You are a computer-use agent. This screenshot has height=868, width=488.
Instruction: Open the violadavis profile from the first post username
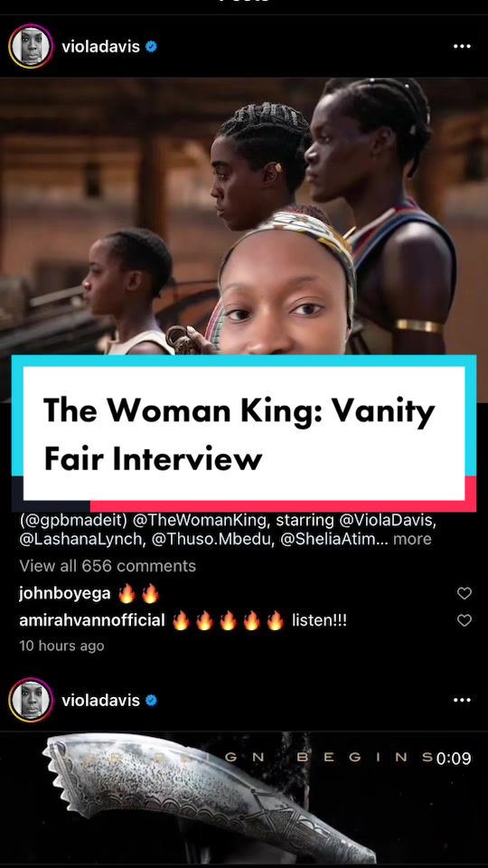(101, 47)
